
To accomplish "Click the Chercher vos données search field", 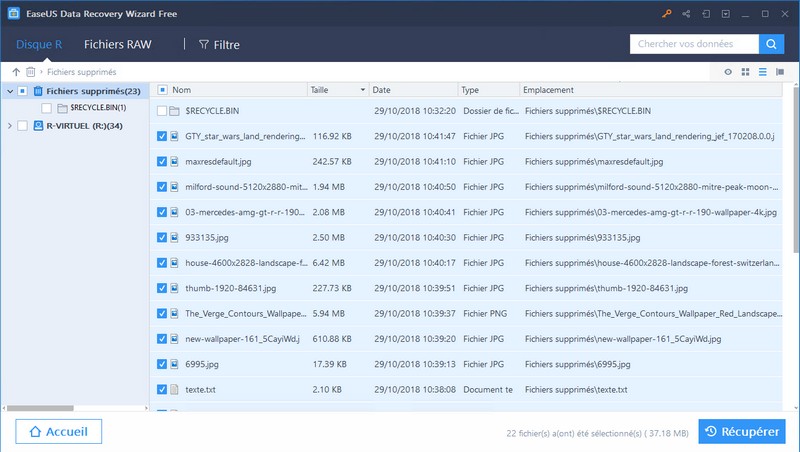I will pos(693,44).
